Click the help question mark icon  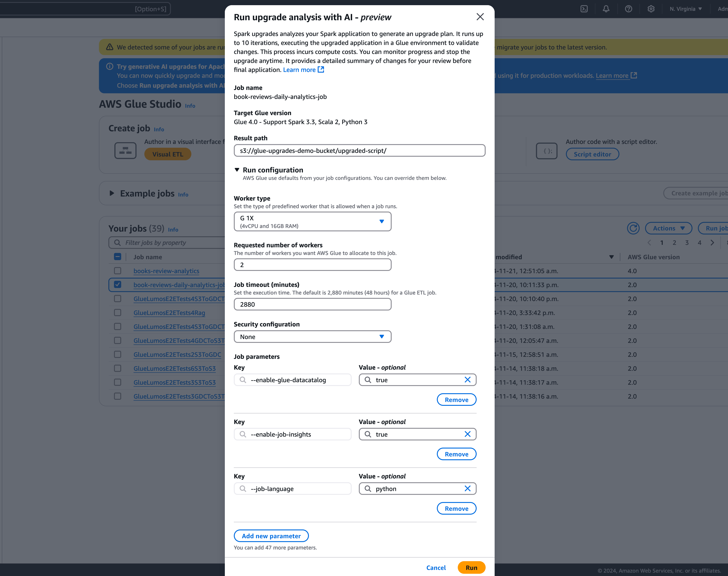[629, 9]
